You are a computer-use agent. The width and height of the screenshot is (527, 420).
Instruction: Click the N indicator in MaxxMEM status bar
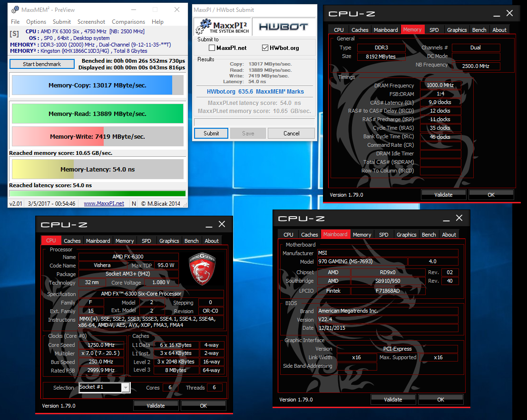point(134,203)
